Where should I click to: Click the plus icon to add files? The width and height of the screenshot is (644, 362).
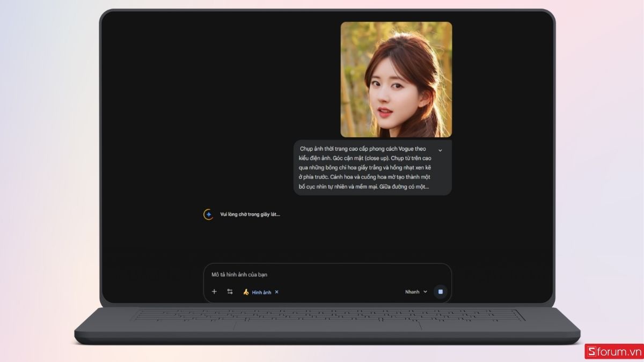tap(214, 292)
